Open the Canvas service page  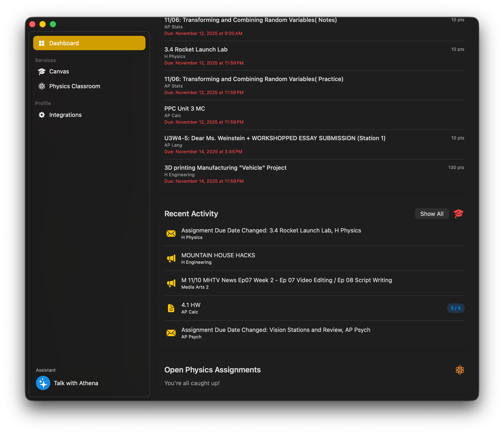(x=59, y=71)
